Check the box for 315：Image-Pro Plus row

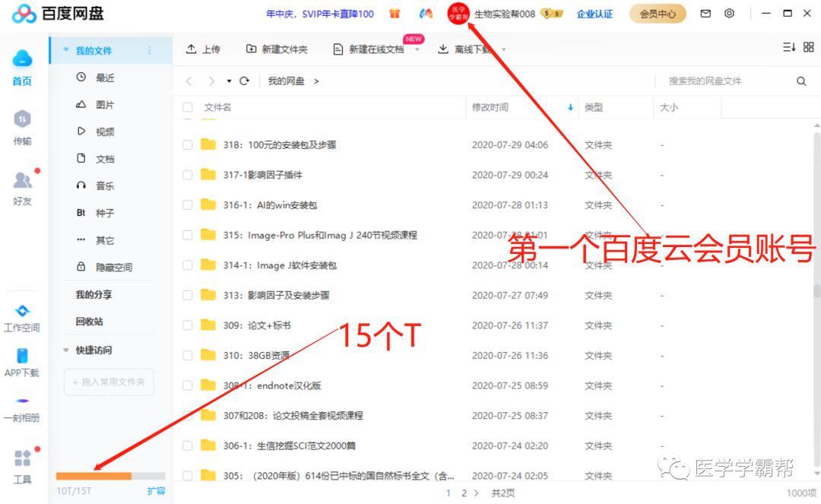coord(188,235)
